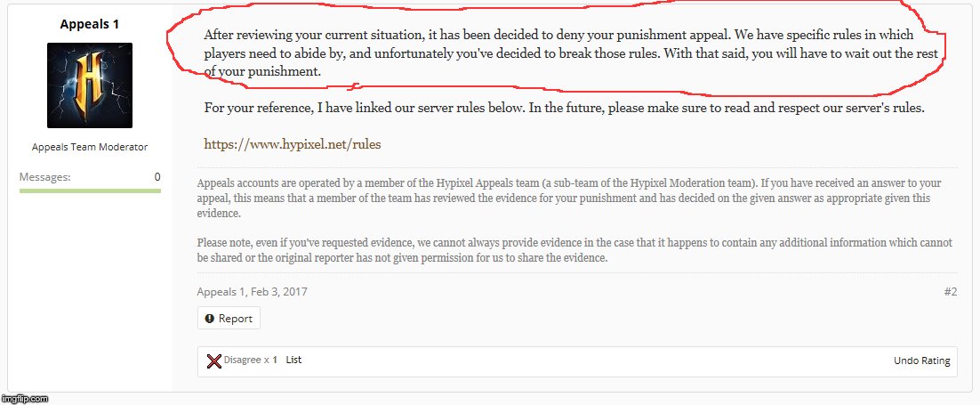980x405 pixels.
Task: Open the ratings List link
Action: 293,360
